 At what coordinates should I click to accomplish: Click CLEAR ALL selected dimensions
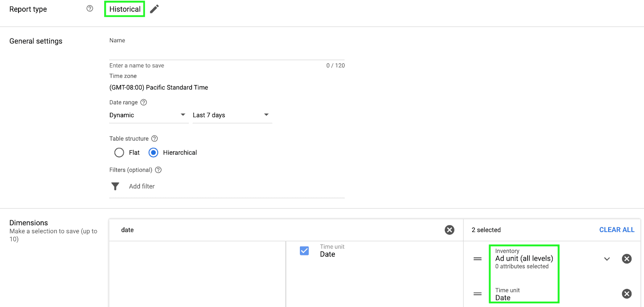617,230
